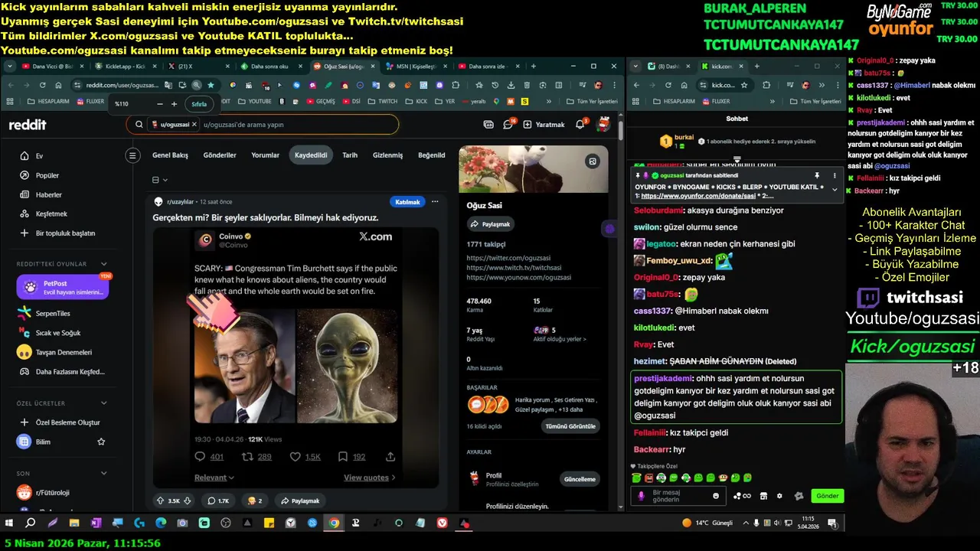This screenshot has height=551, width=980.
Task: Click Güncelleme next to Profil
Action: coord(580,479)
